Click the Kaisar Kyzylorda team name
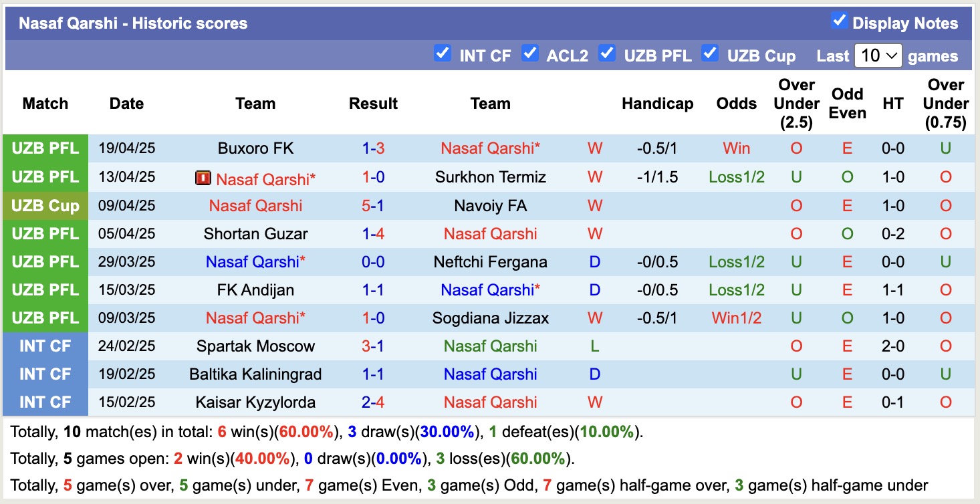This screenshot has height=504, width=980. [255, 402]
